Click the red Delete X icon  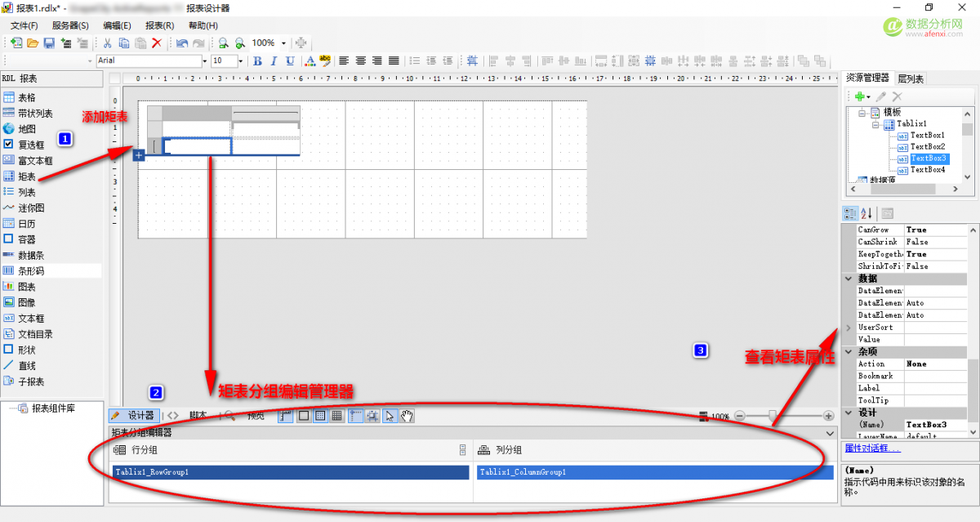point(157,42)
